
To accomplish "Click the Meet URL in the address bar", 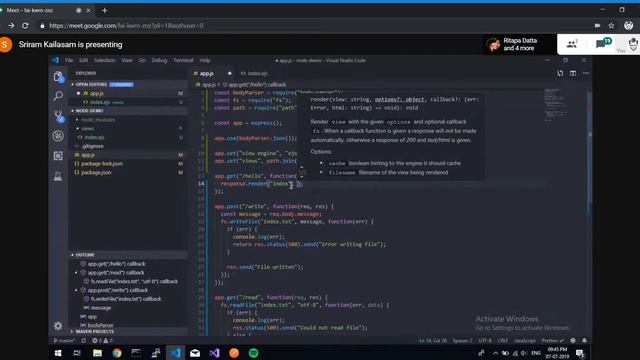I will coord(126,26).
